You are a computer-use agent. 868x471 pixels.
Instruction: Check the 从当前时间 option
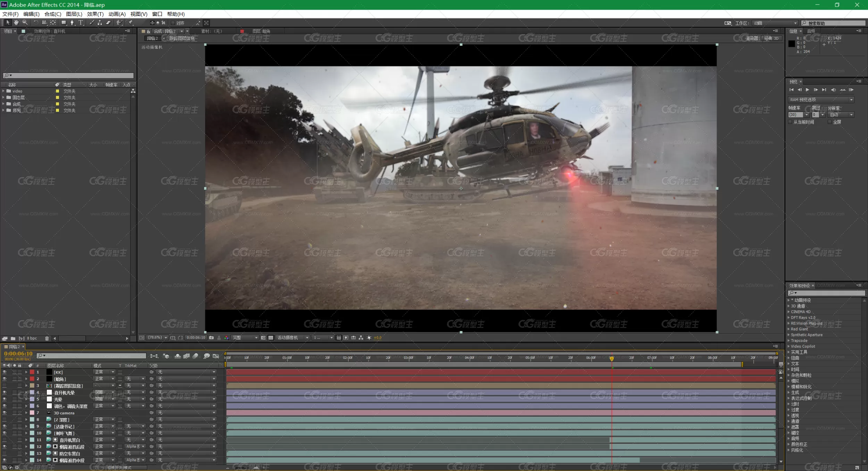pos(790,122)
